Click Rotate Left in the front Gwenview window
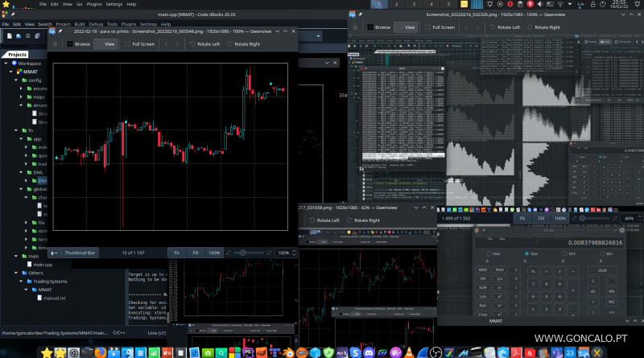 204,44
